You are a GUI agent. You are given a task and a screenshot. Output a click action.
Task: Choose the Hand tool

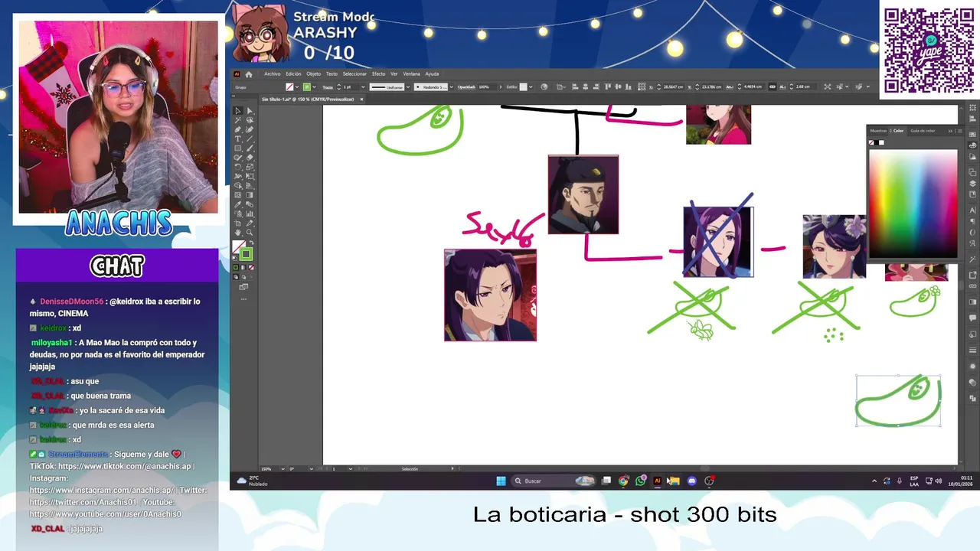tap(238, 232)
